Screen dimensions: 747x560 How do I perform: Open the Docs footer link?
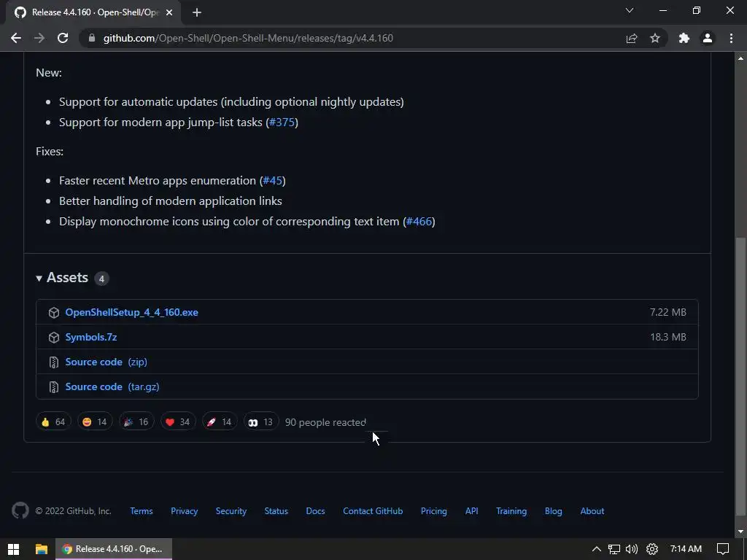click(315, 511)
